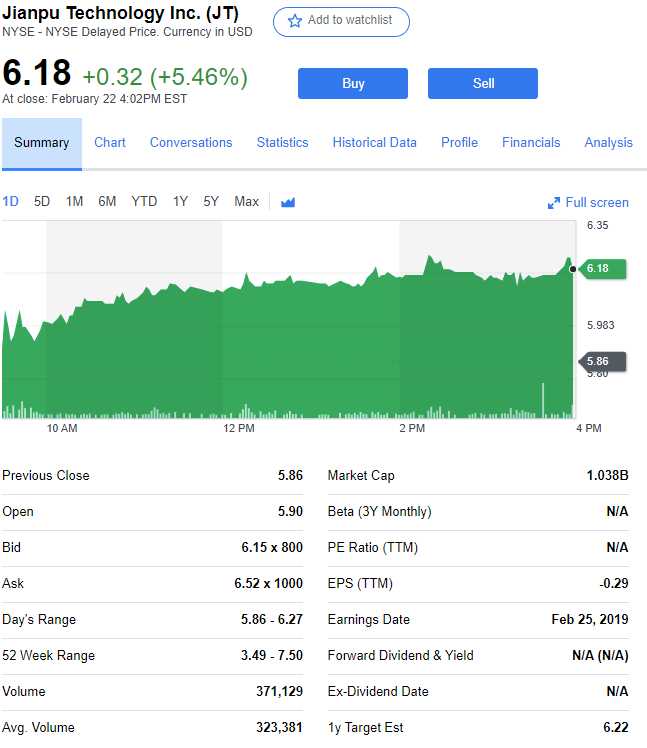Screen dimensions: 647x748
Task: Open the Conversations tab
Action: tap(191, 143)
